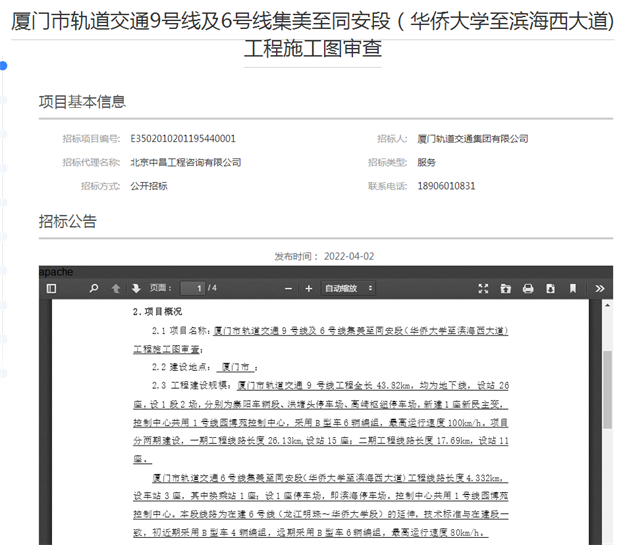Click the blue step dot on left timeline
The image size is (625, 545).
(3, 66)
